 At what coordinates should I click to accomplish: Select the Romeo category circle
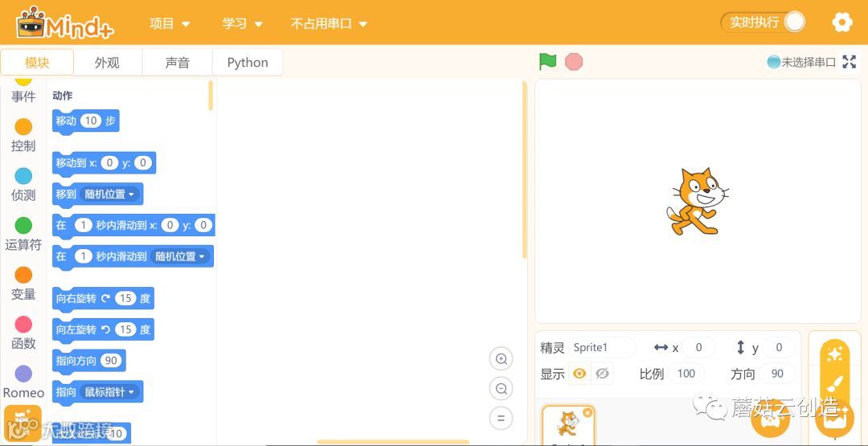click(x=23, y=374)
